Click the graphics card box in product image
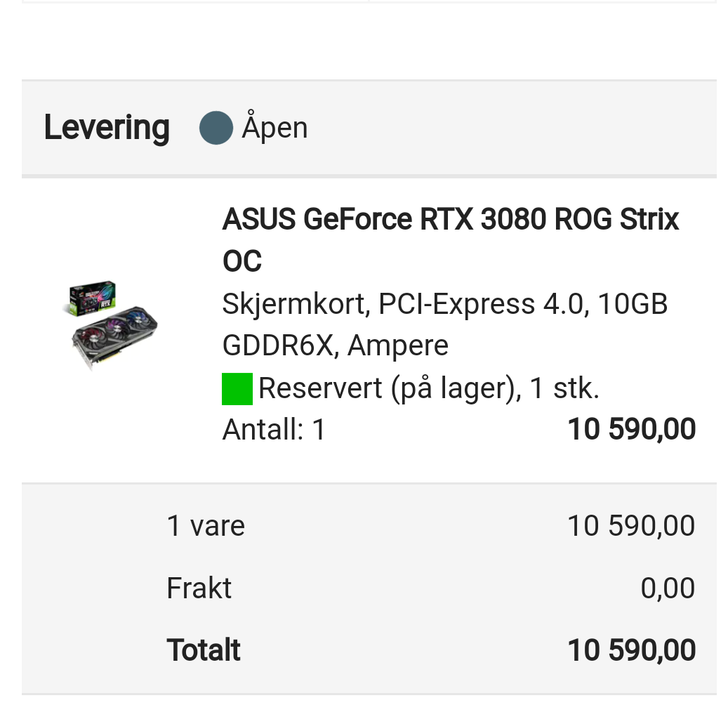 [x=91, y=298]
